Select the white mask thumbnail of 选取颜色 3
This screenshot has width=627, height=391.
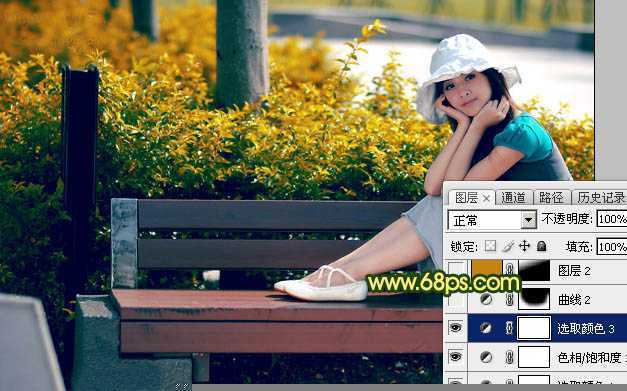pyautogui.click(x=534, y=328)
